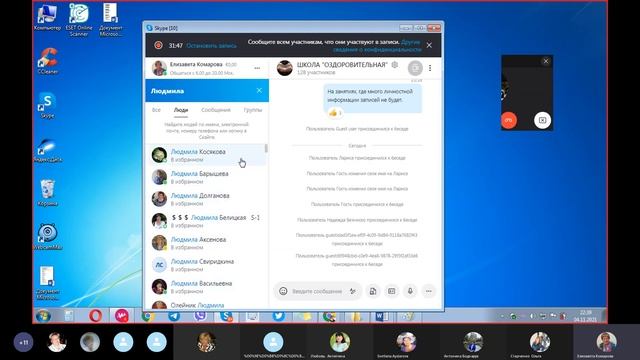Select contact Людмила Косякова
Screen dimensions: 640x360
click(206, 155)
